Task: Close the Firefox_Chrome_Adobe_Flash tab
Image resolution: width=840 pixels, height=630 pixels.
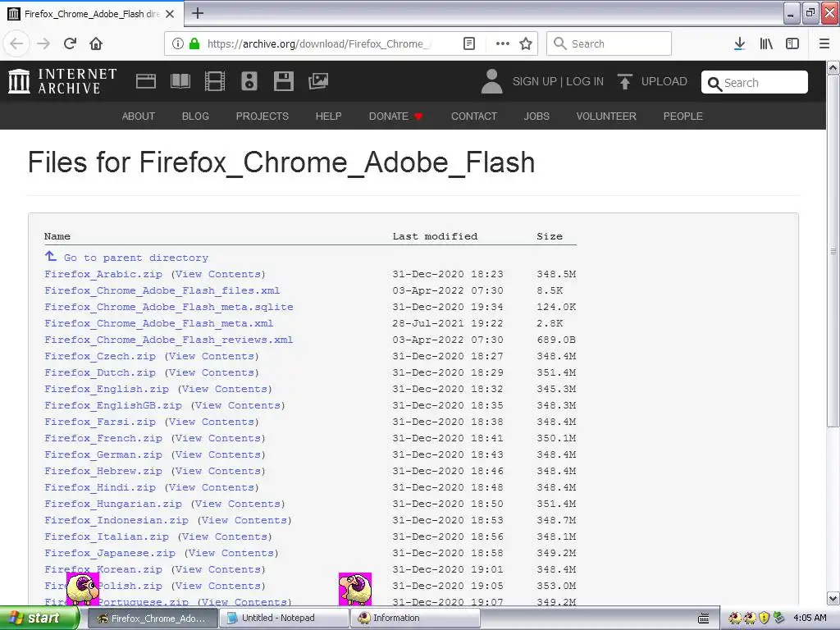Action: (170, 14)
